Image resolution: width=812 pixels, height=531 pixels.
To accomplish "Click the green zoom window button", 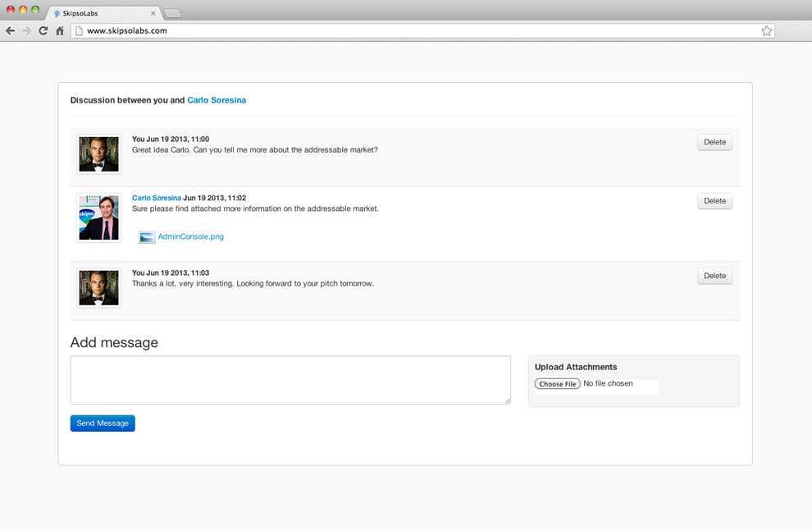I will (35, 10).
